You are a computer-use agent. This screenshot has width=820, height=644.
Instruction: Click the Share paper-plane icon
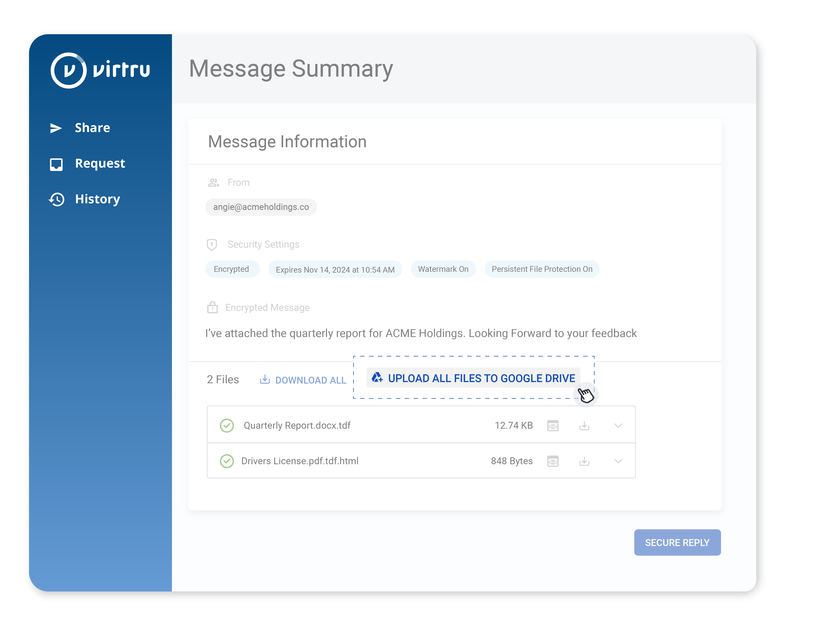pyautogui.click(x=56, y=128)
